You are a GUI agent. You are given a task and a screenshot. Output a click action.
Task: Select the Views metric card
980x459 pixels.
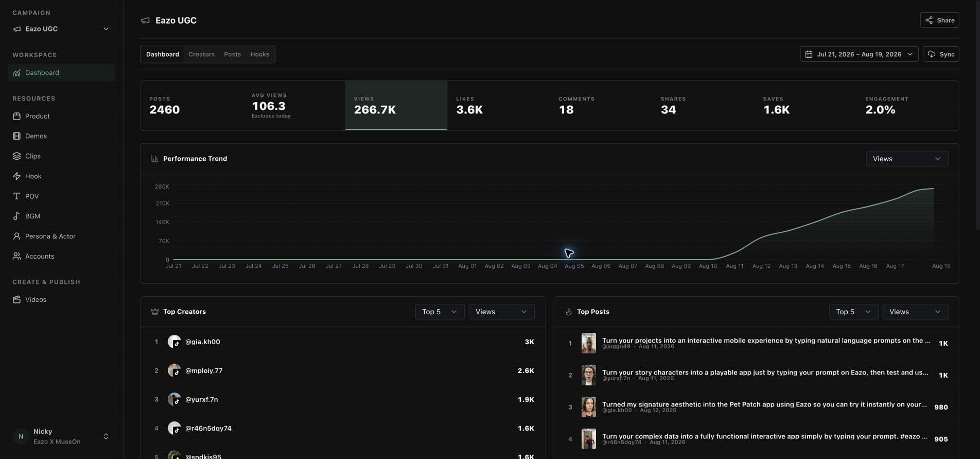(x=396, y=105)
